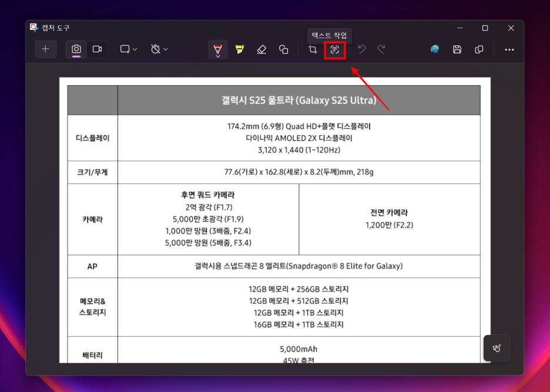
Task: Click the '5,000만 초광각 (F1.9)' line
Action: click(x=208, y=219)
